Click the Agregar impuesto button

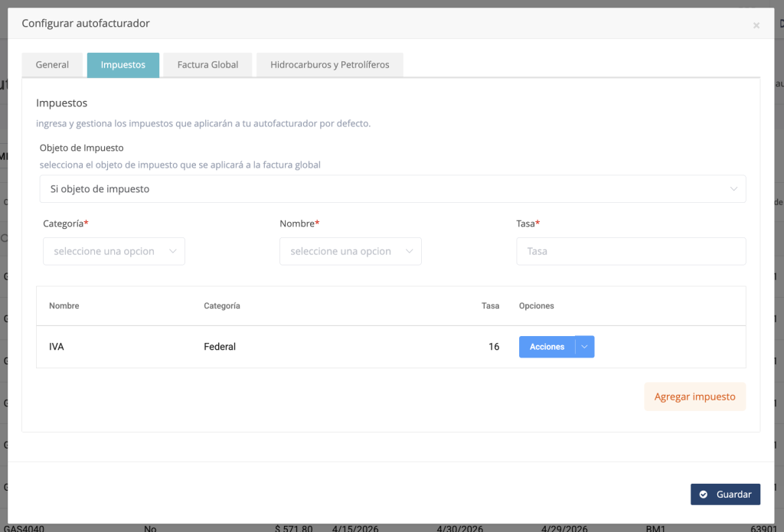[695, 397]
